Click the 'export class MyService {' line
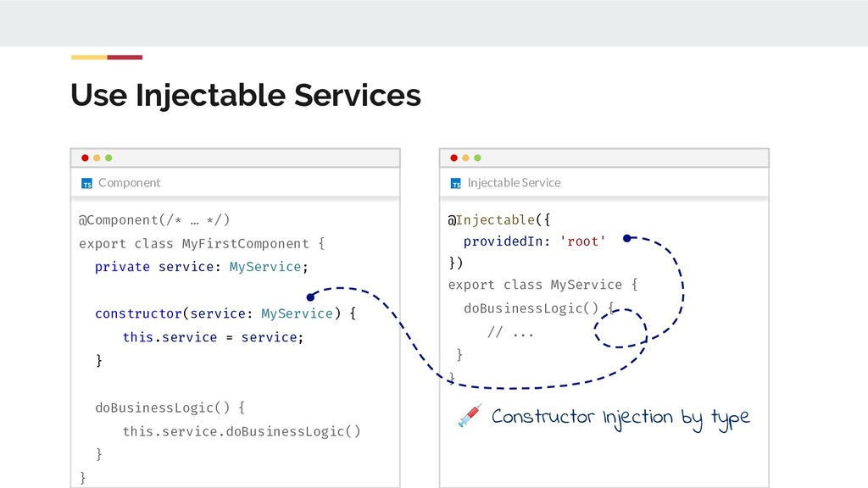This screenshot has height=488, width=868. [x=543, y=285]
